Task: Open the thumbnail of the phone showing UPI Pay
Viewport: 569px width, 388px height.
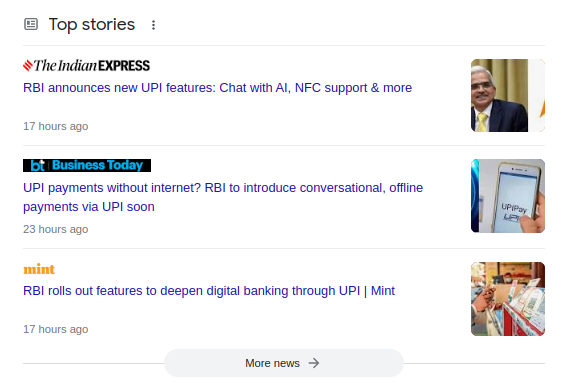Action: 508,196
